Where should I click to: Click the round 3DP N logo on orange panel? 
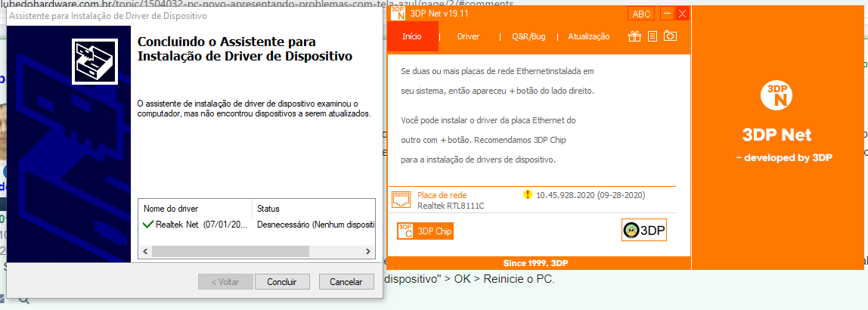point(777,94)
